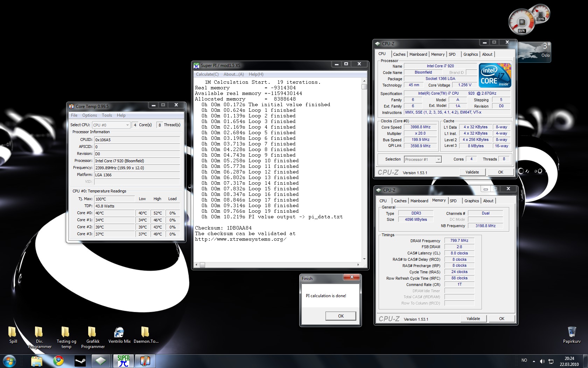Switch to Mainboard tab in upper CPU-Z

point(418,54)
